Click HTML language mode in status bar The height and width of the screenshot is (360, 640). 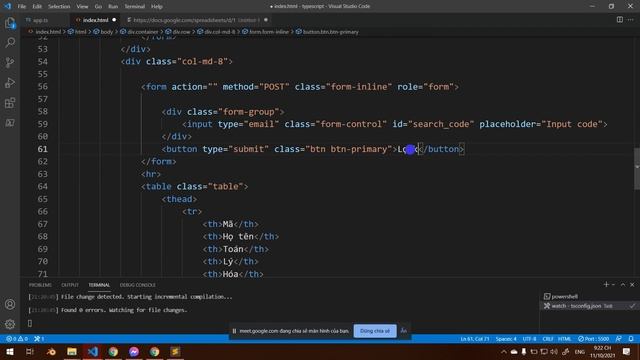click(x=564, y=339)
